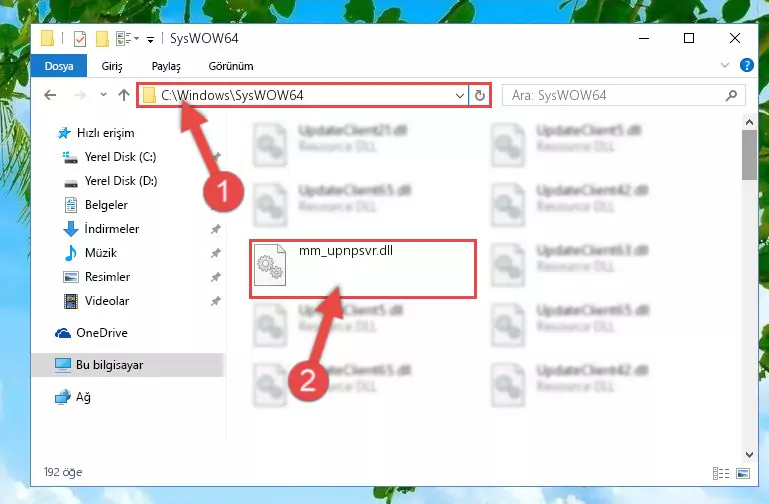Click the pin icon next to İndirmeler
Image resolution: width=769 pixels, height=504 pixels.
[216, 229]
